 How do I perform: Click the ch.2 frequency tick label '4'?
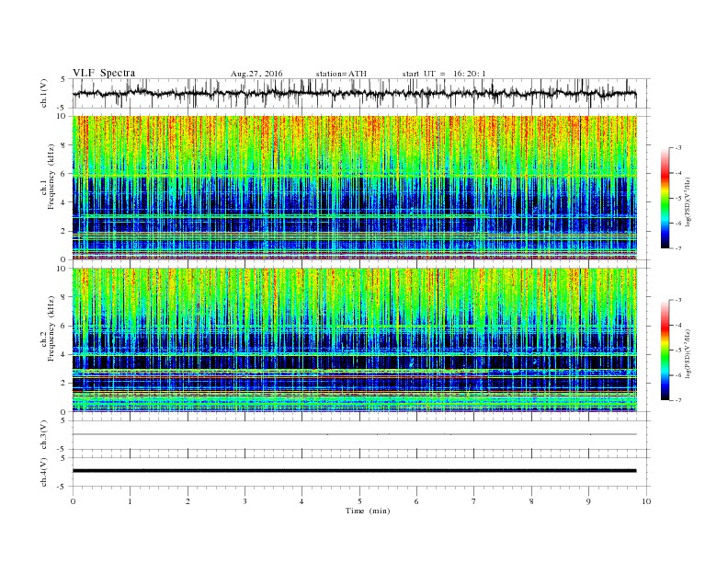[x=63, y=354]
